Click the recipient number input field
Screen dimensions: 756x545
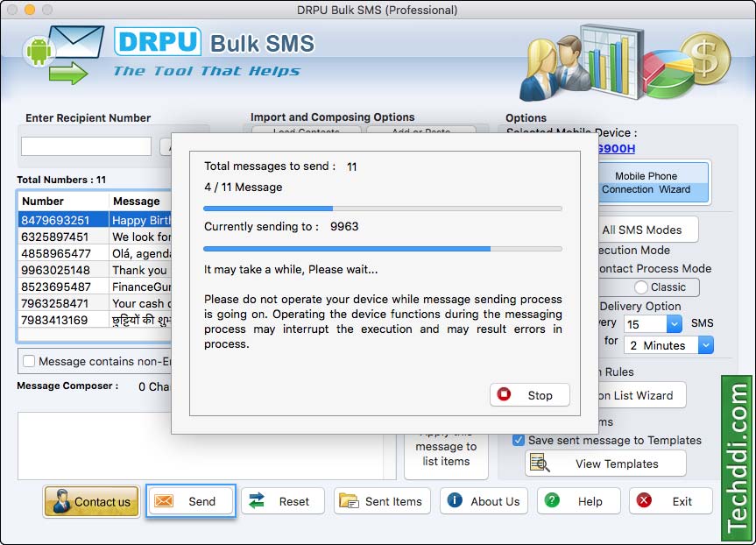point(87,146)
